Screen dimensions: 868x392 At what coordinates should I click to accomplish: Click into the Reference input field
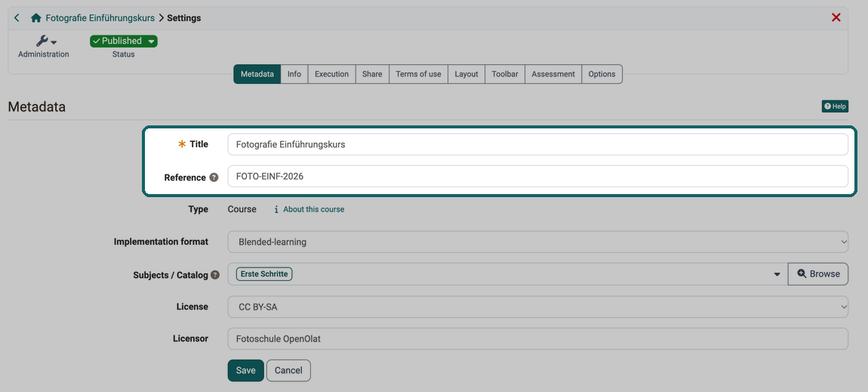(x=537, y=177)
